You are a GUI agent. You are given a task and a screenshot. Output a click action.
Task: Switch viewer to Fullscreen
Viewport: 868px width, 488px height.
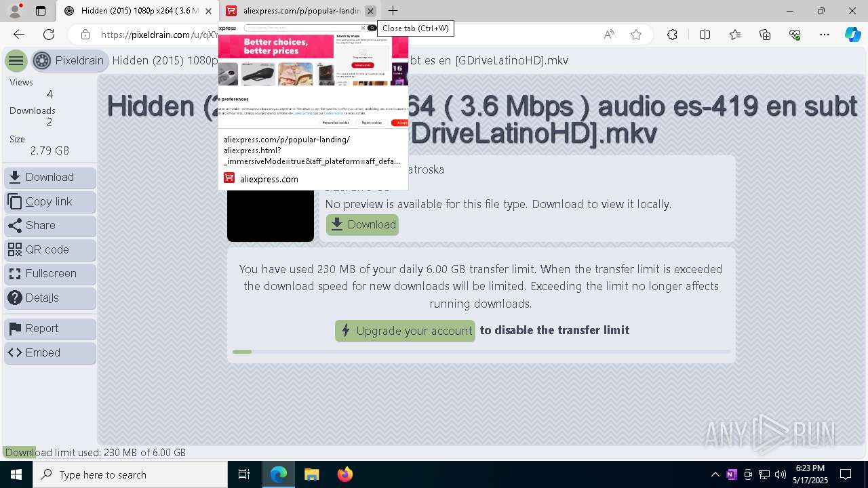(50, 273)
